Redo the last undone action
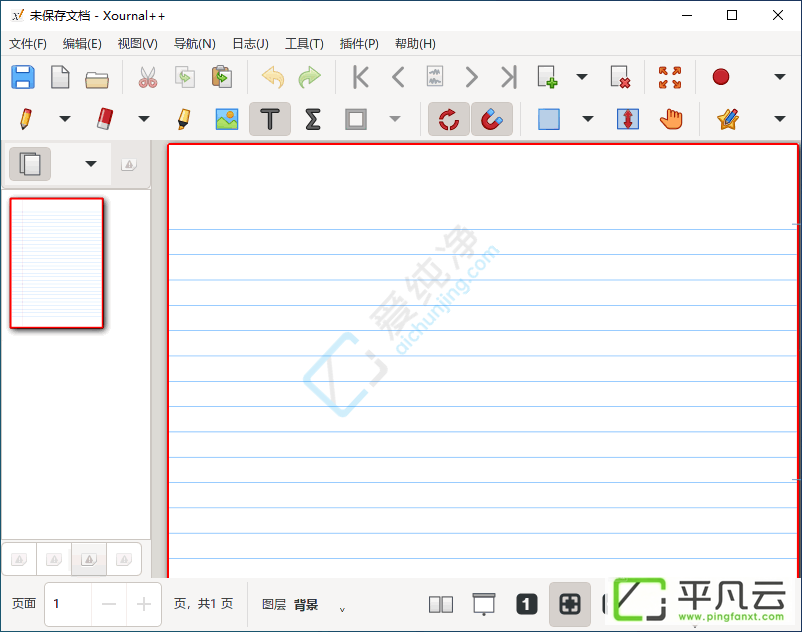 309,77
